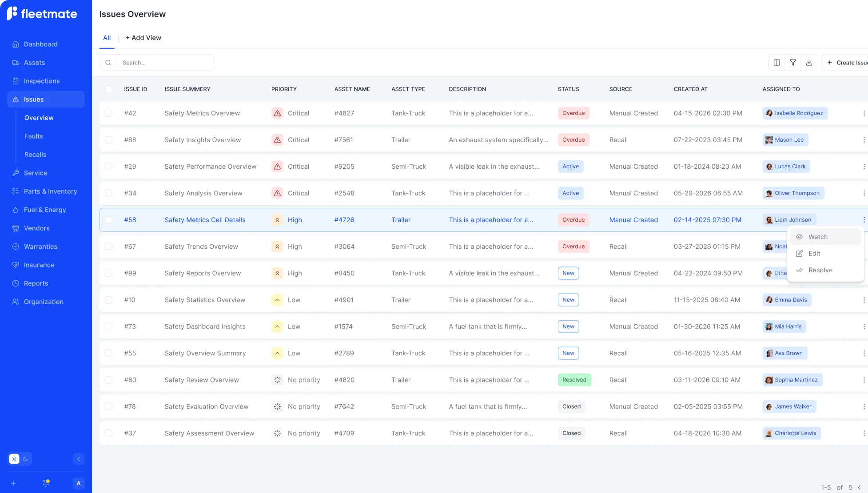
Task: Open the three-dot menu for issue #37
Action: pyautogui.click(x=864, y=433)
